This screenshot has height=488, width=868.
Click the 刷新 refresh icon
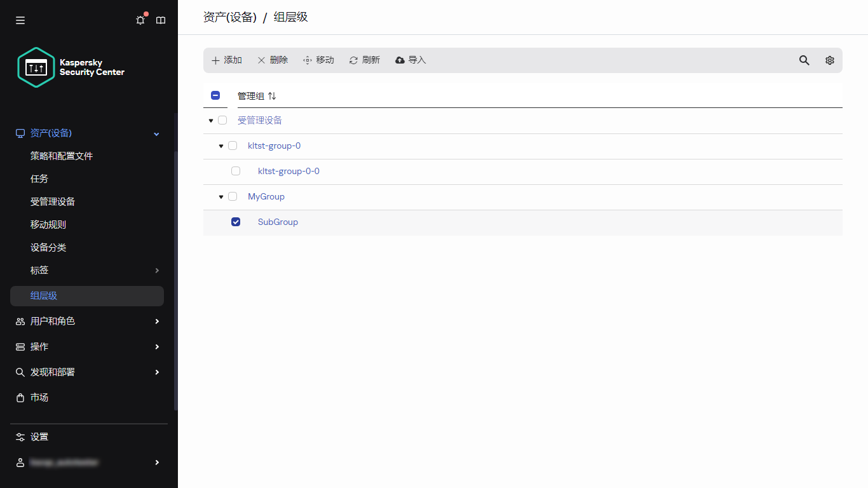364,60
